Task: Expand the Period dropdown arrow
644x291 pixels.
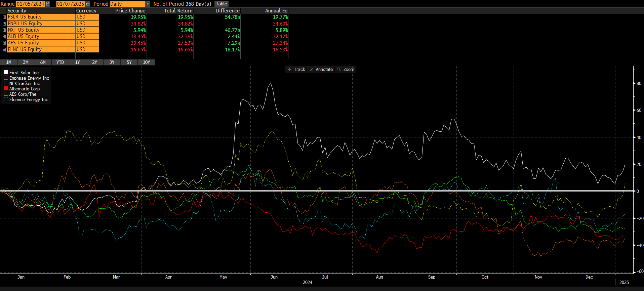Action: point(148,4)
